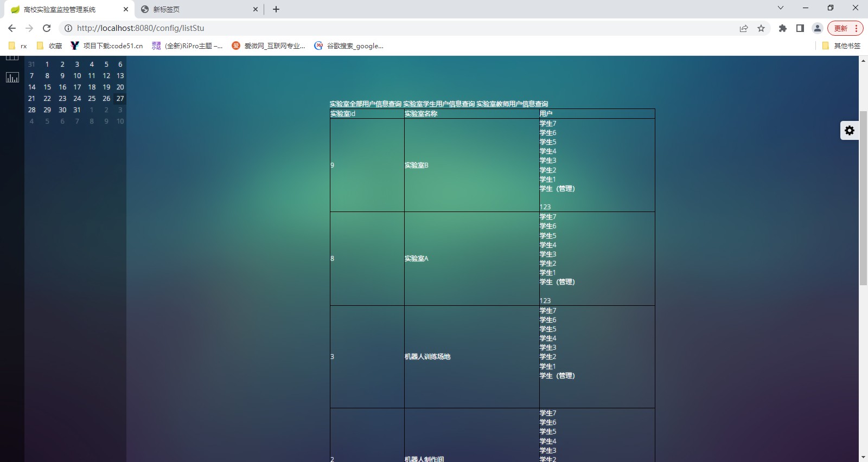Click the lab id 9 cell
This screenshot has height=462, width=868.
[367, 165]
